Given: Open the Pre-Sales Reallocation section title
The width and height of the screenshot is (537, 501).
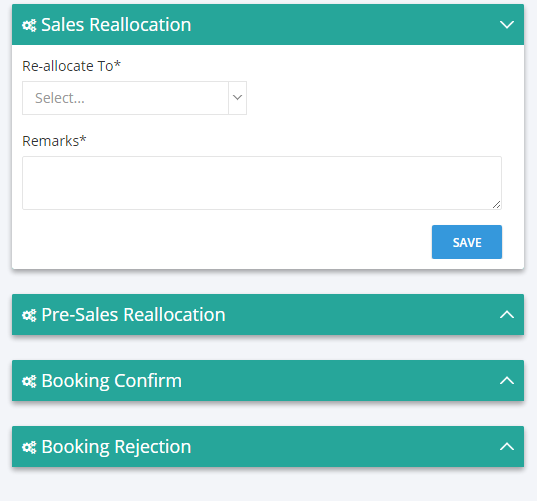Looking at the screenshot, I should pos(133,314).
